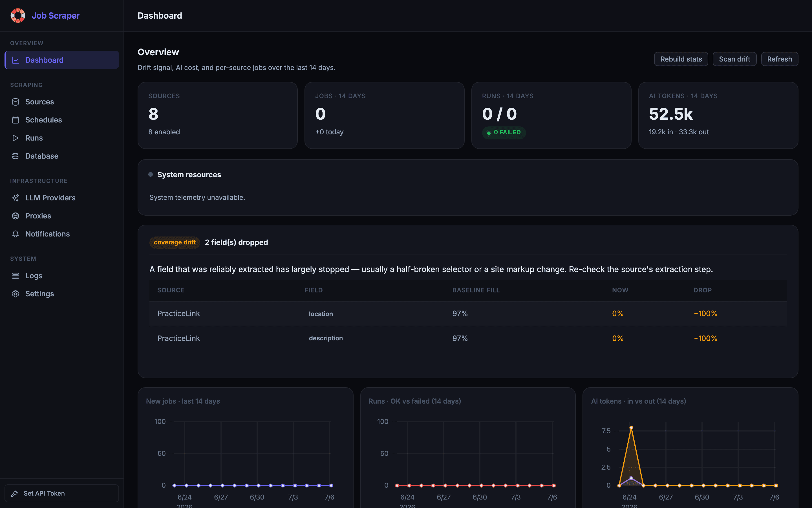Click the Job Scraper lifebuoy logo
Viewport: 812px width, 508px height.
point(18,16)
